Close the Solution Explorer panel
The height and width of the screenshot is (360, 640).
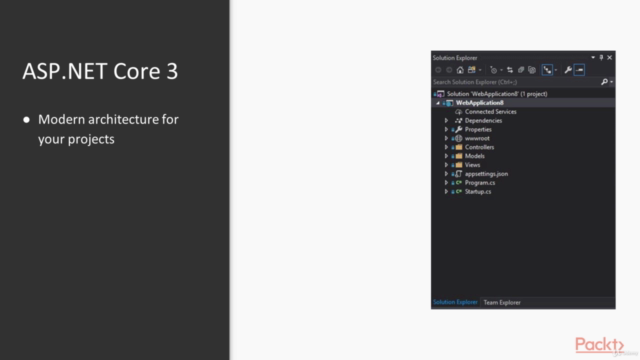(609, 58)
